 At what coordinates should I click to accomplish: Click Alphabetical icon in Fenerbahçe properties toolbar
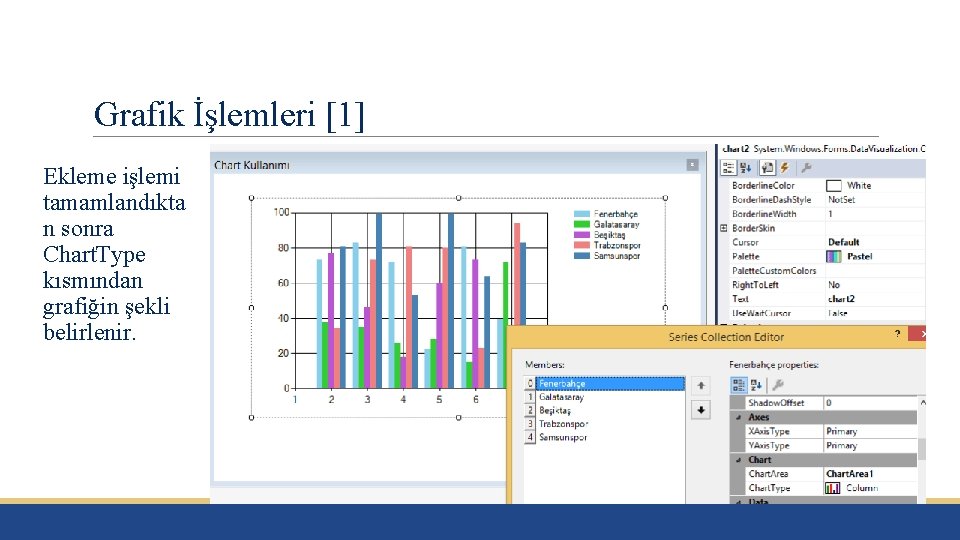click(x=756, y=385)
